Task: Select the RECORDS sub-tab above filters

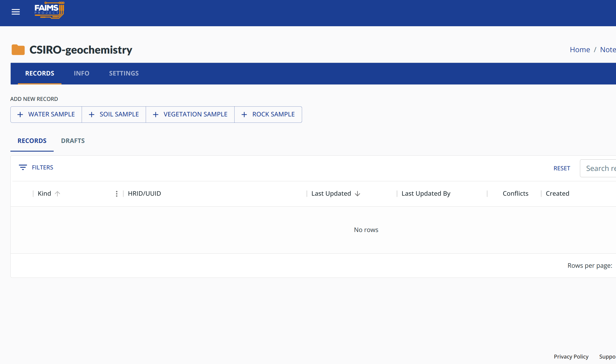Action: [32, 141]
